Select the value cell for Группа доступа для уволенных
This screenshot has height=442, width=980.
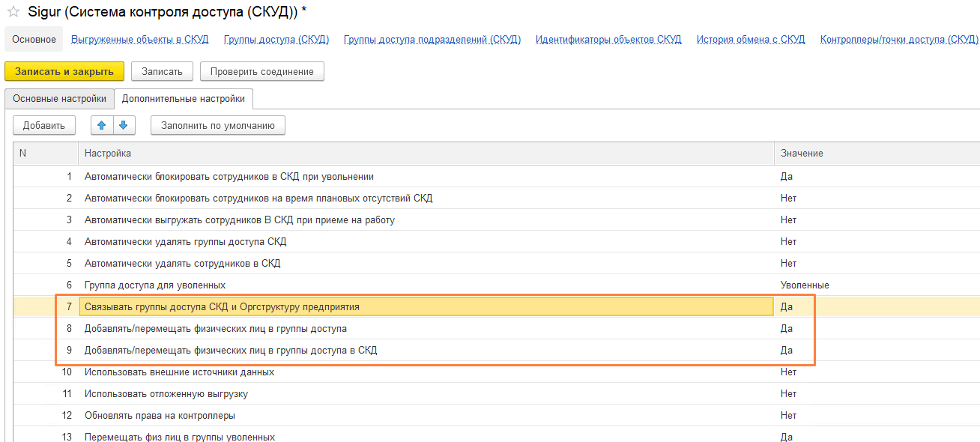[877, 285]
